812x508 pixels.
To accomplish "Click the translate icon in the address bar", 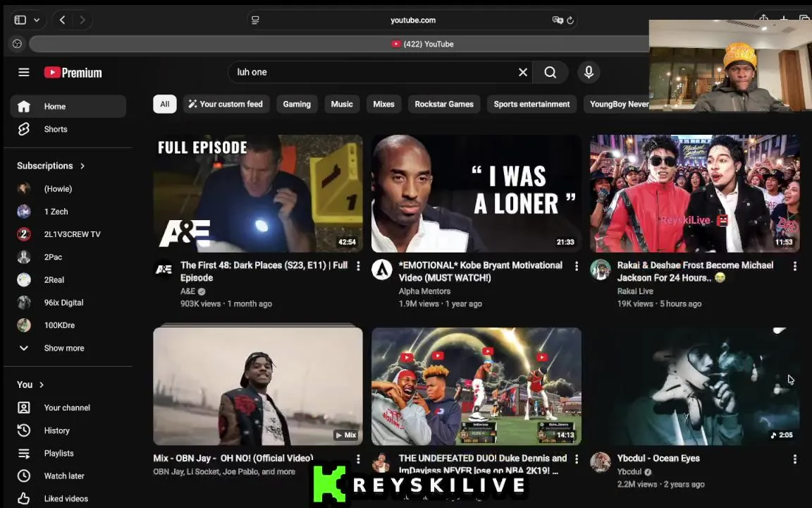I will (558, 20).
